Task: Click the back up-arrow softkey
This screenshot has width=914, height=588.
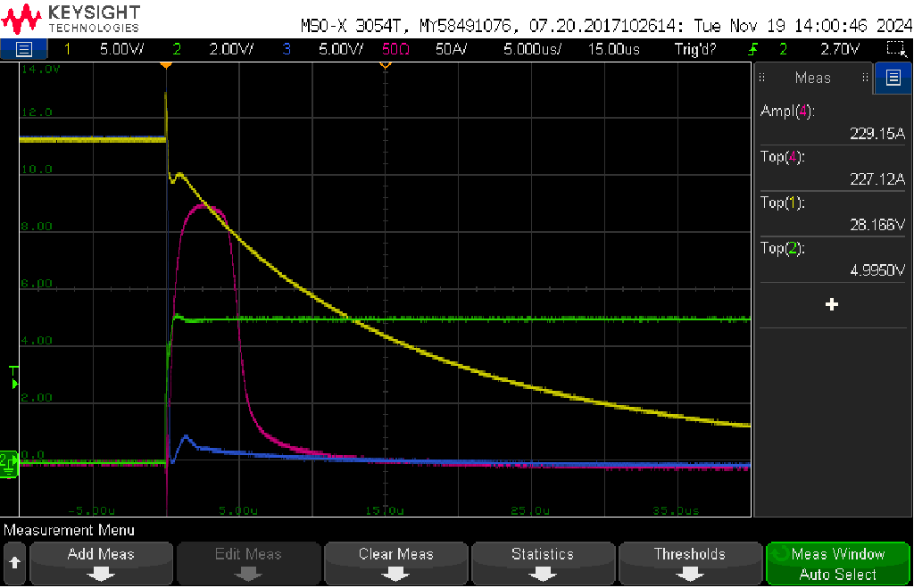Action: (14, 563)
